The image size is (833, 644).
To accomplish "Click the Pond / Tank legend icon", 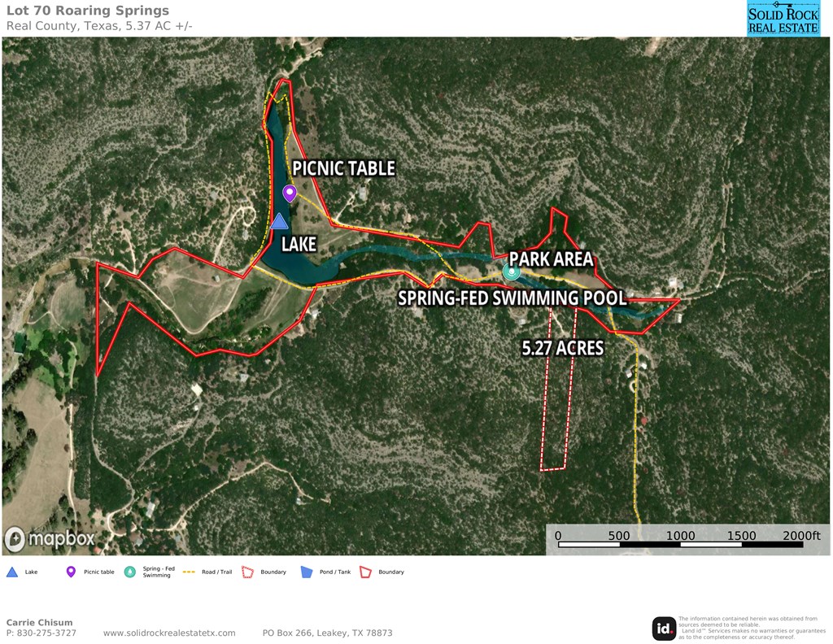I will pos(307,572).
